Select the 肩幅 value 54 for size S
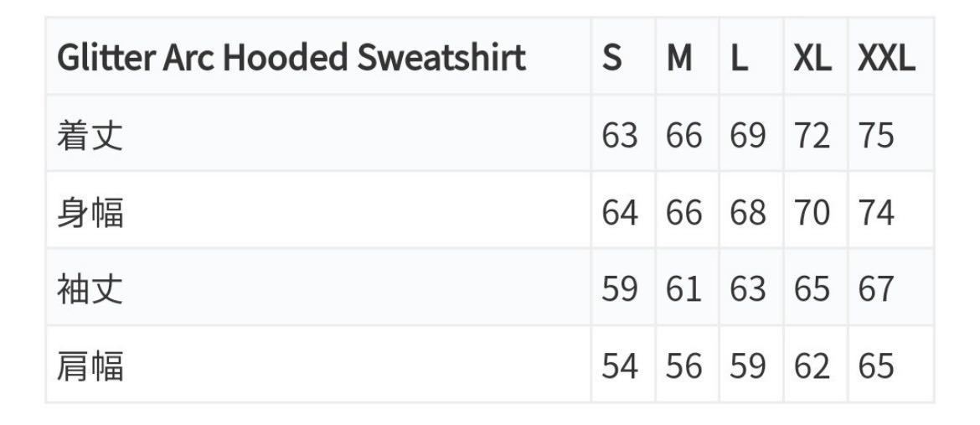The height and width of the screenshot is (425, 980). [x=619, y=366]
